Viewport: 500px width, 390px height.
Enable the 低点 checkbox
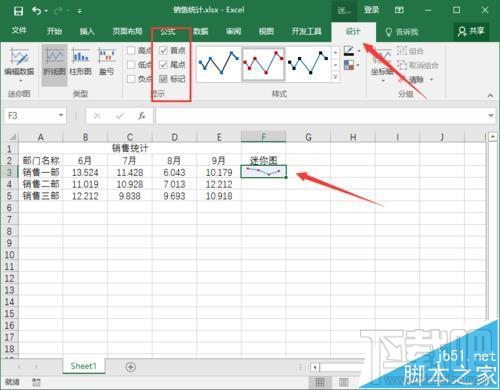131,65
